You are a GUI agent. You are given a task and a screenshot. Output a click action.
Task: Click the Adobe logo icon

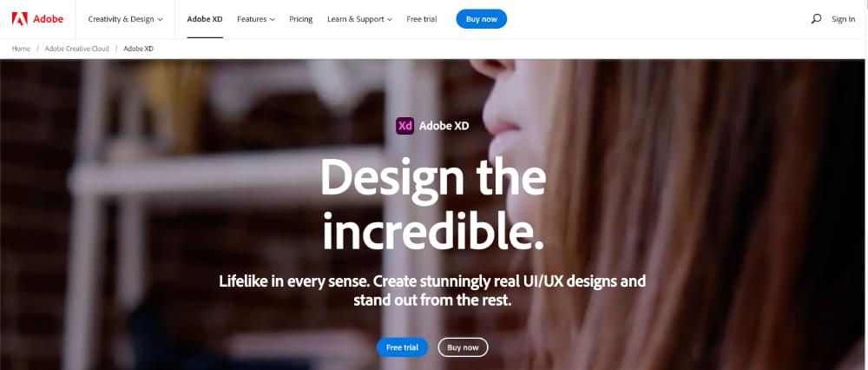point(20,19)
